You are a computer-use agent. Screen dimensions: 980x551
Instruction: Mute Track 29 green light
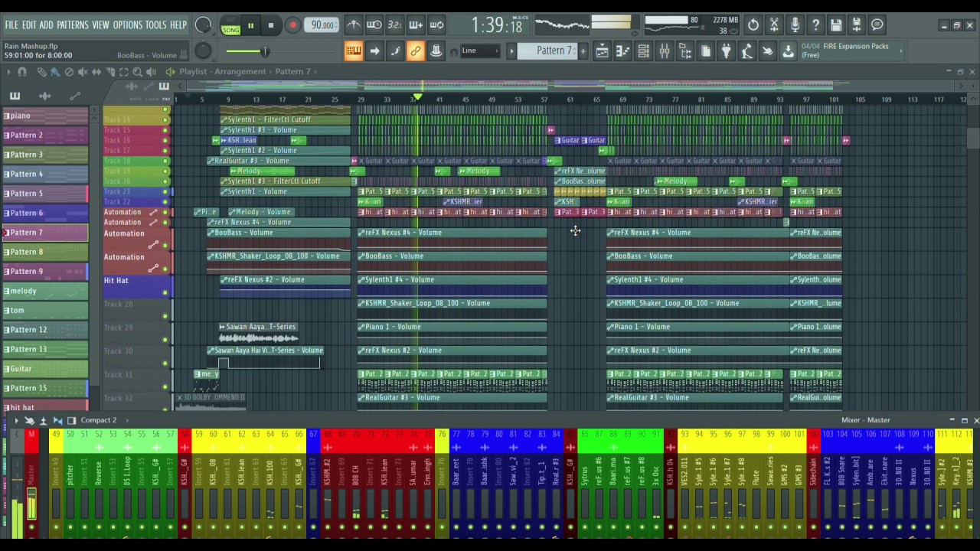point(165,340)
